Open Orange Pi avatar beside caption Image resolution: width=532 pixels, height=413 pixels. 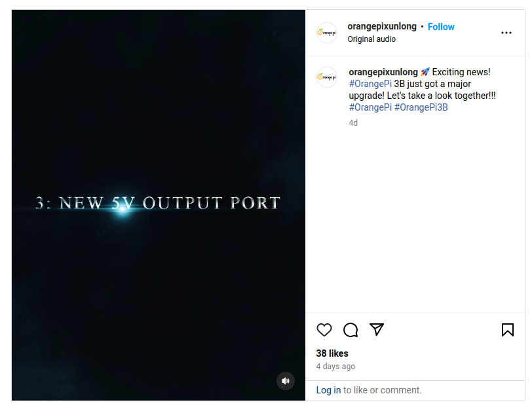click(327, 78)
